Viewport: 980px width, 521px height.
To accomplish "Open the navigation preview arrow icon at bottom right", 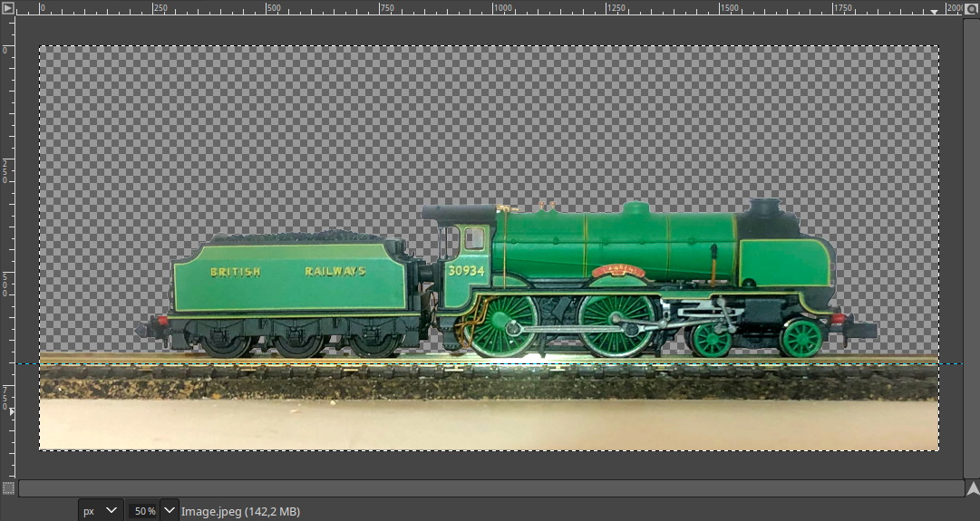I will coord(972,487).
